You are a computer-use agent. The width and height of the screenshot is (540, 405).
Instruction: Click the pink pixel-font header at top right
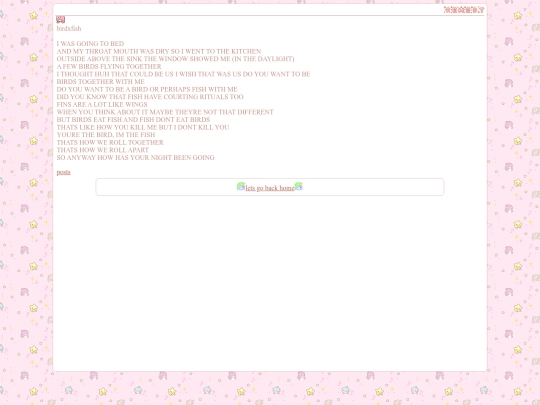(x=464, y=10)
